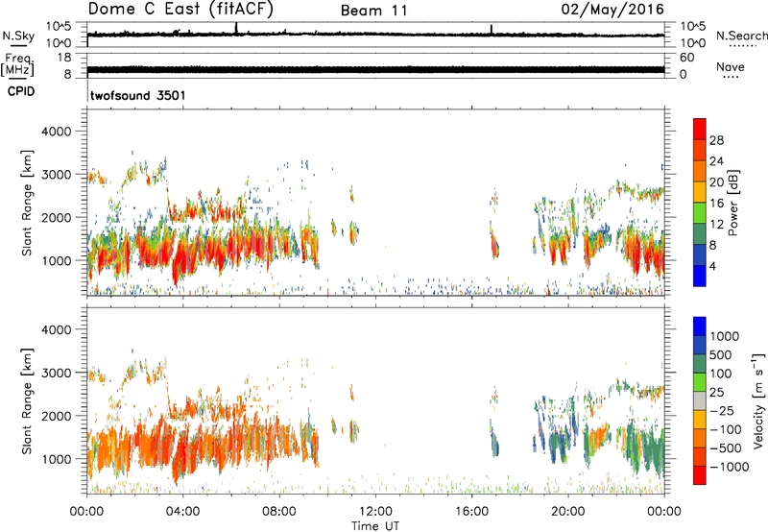
Task: Click the "Slant Range [km]" label of the Velocity panel
Action: pos(27,400)
